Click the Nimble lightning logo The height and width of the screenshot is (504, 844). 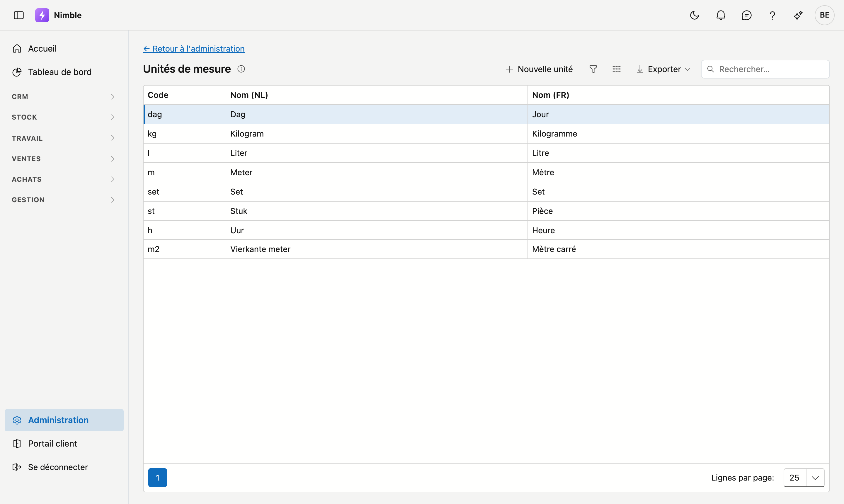tap(42, 15)
